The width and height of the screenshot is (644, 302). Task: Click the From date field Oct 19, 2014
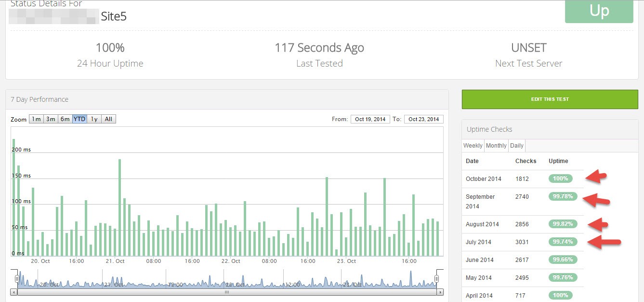pos(370,119)
